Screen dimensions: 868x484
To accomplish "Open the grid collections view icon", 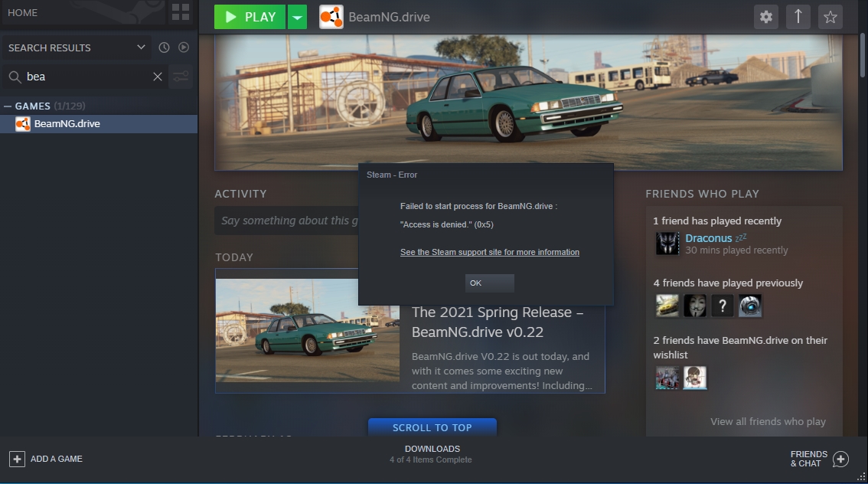I will coord(181,11).
